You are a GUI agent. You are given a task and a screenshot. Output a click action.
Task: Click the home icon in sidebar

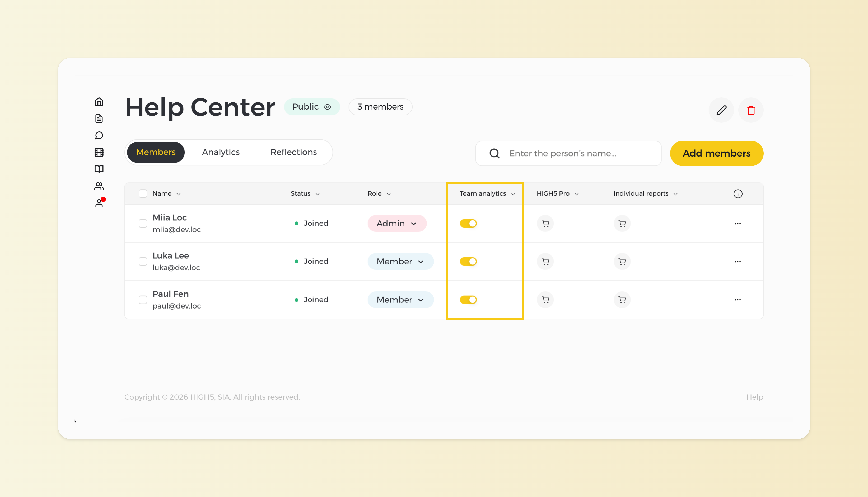pyautogui.click(x=99, y=102)
